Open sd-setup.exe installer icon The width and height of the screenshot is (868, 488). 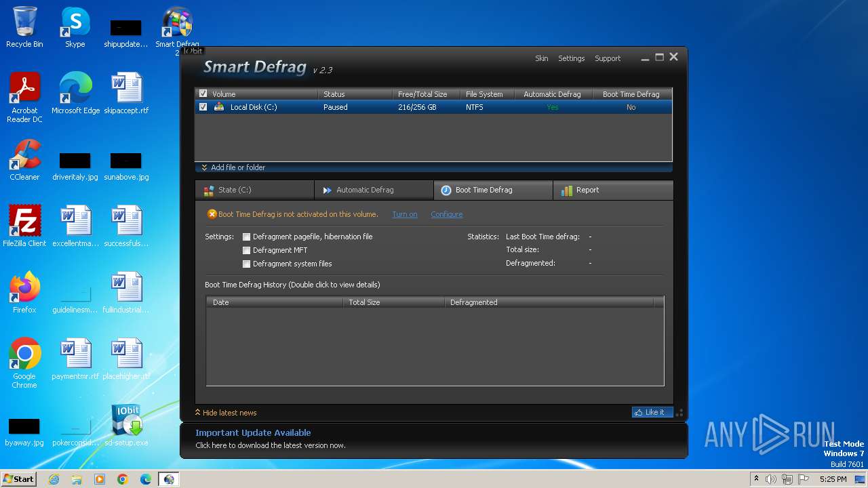tap(126, 425)
